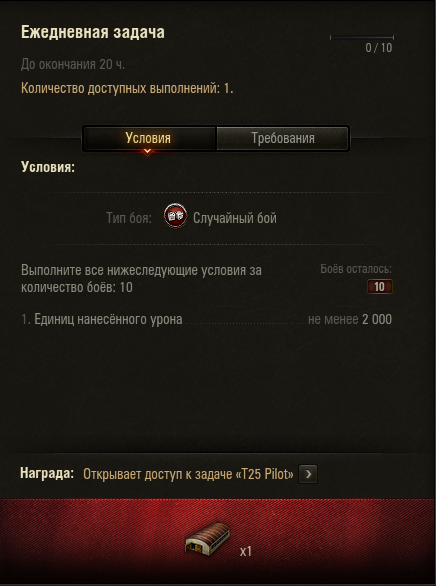Click the Награда label

[x=47, y=473]
